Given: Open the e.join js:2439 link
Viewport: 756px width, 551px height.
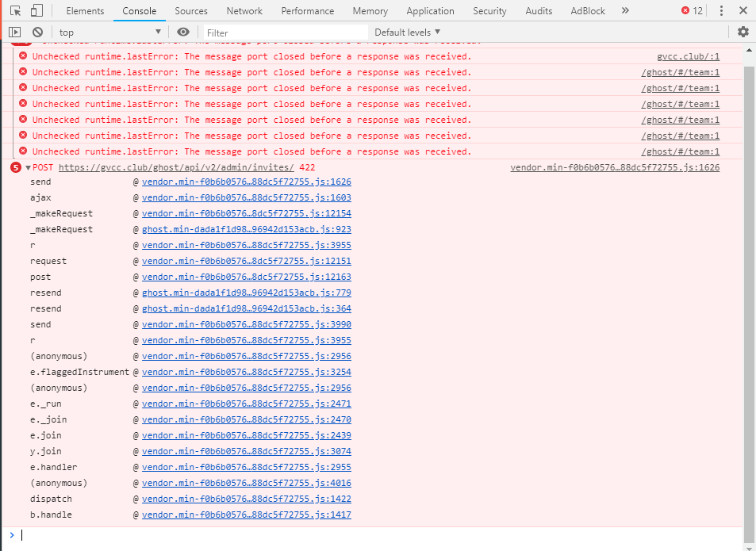Looking at the screenshot, I should click(247, 435).
